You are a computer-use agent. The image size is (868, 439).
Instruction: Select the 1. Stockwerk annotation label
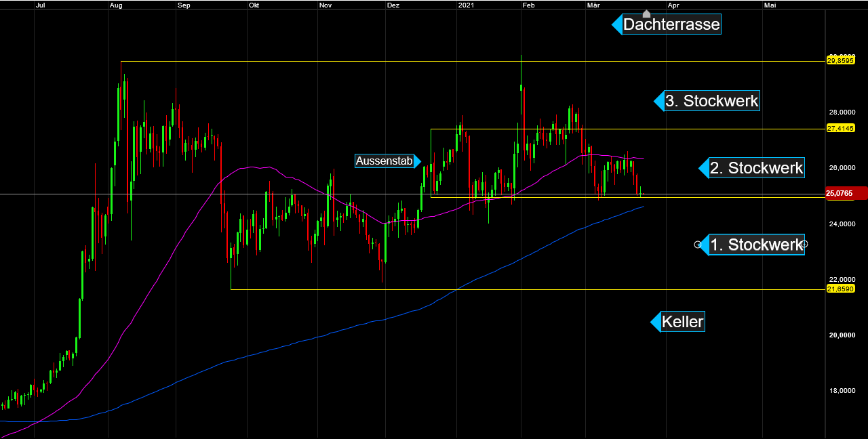pyautogui.click(x=756, y=245)
